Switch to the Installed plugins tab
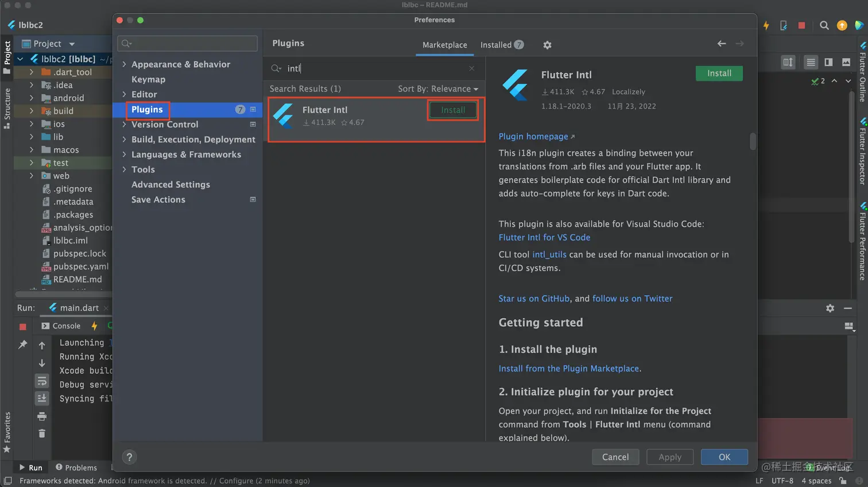Viewport: 868px width, 487px height. pos(502,45)
